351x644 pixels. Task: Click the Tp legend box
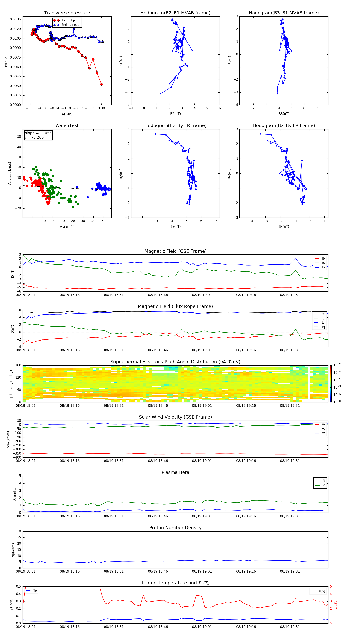pos(31,591)
